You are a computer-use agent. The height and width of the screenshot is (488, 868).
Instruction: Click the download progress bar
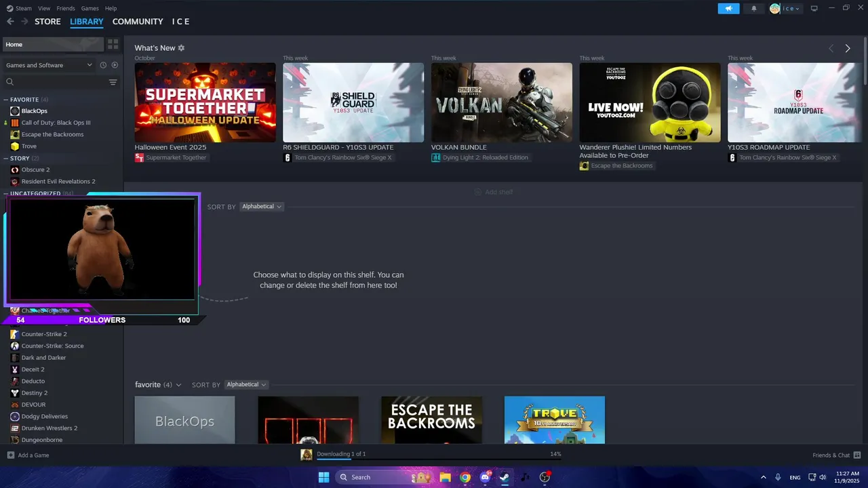[x=439, y=460]
